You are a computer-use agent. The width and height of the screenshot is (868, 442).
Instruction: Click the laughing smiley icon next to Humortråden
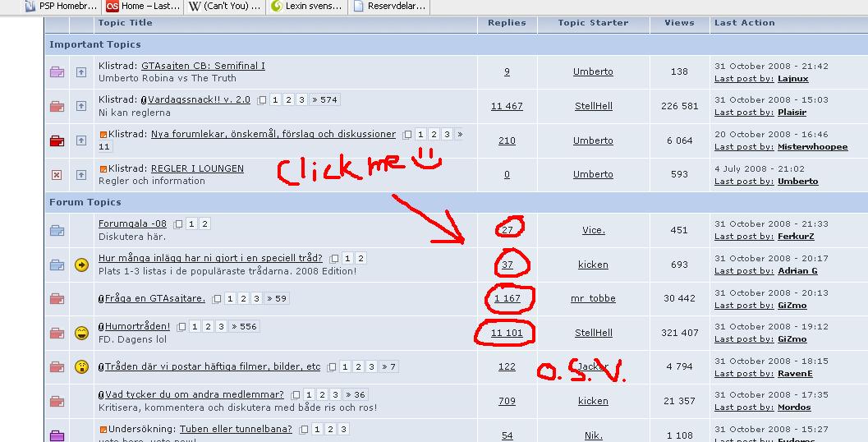point(81,333)
